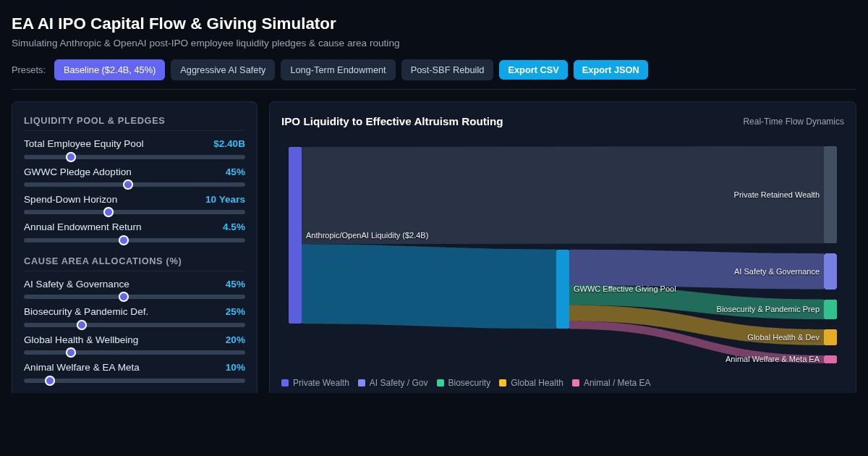The image size is (868, 456).
Task: Click the Biosecurity legend swatch
Action: (441, 383)
